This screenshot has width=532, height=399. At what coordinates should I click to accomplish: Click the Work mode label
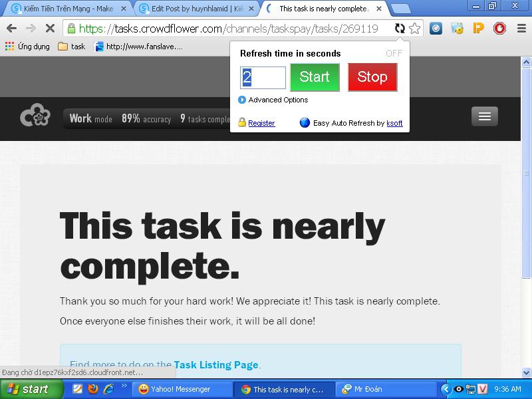point(90,118)
